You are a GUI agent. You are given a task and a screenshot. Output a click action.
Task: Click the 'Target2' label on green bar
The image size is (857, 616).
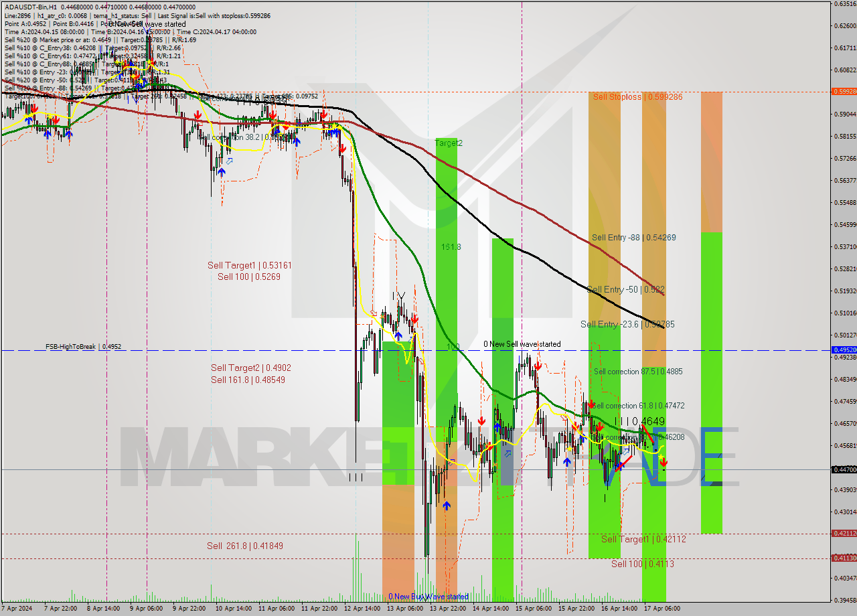point(449,143)
